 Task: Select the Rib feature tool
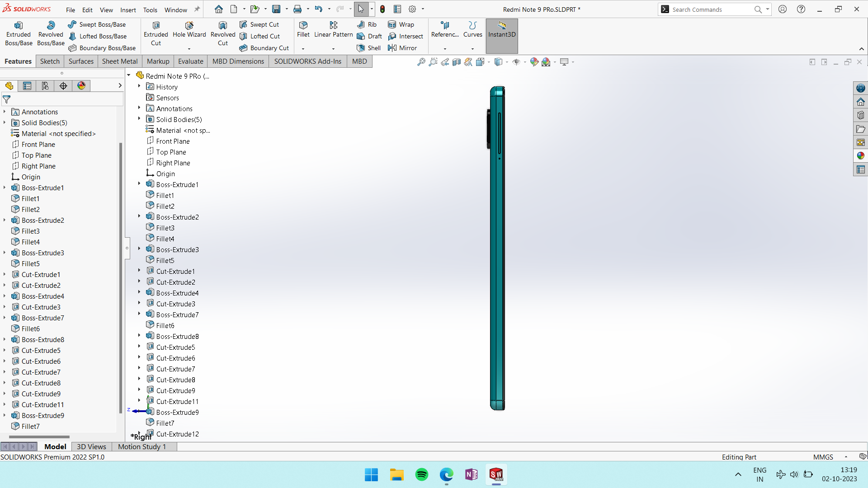coord(367,24)
